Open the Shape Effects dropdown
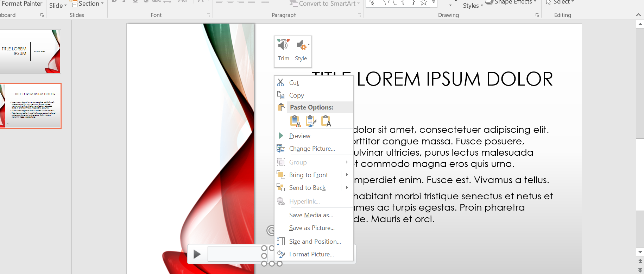The width and height of the screenshot is (644, 274). click(x=512, y=2)
